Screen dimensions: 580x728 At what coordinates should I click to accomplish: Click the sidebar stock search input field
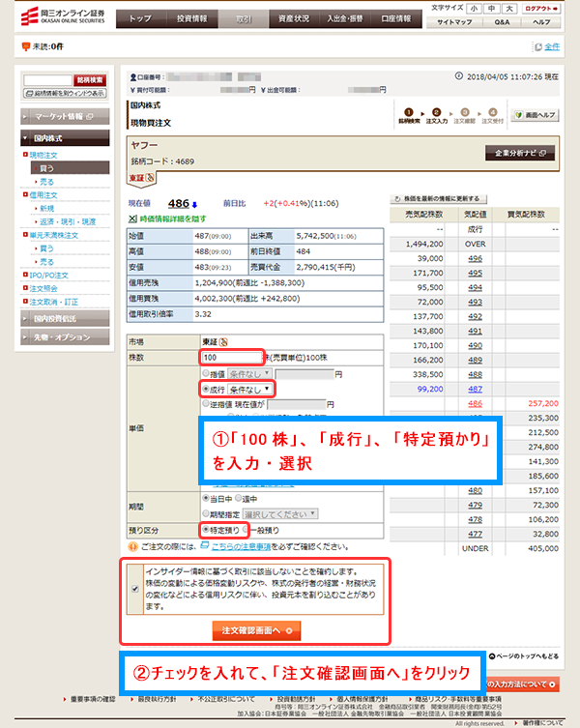tap(47, 80)
